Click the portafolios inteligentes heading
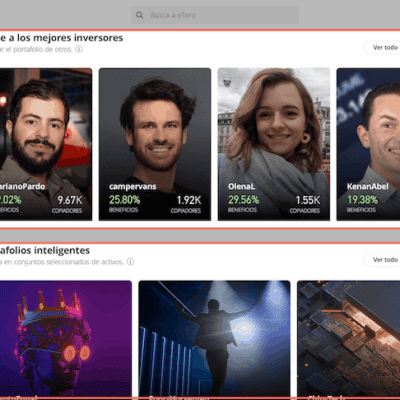This screenshot has height=400, width=400. (x=45, y=250)
